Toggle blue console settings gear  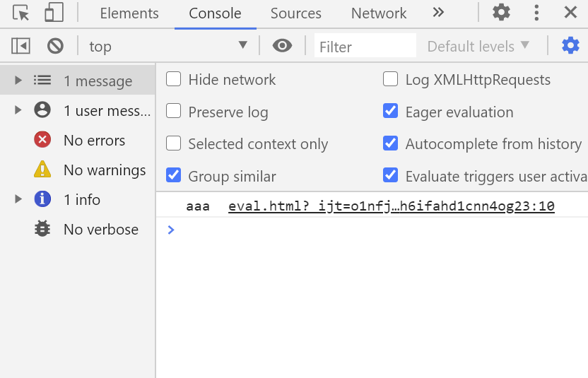coord(570,46)
